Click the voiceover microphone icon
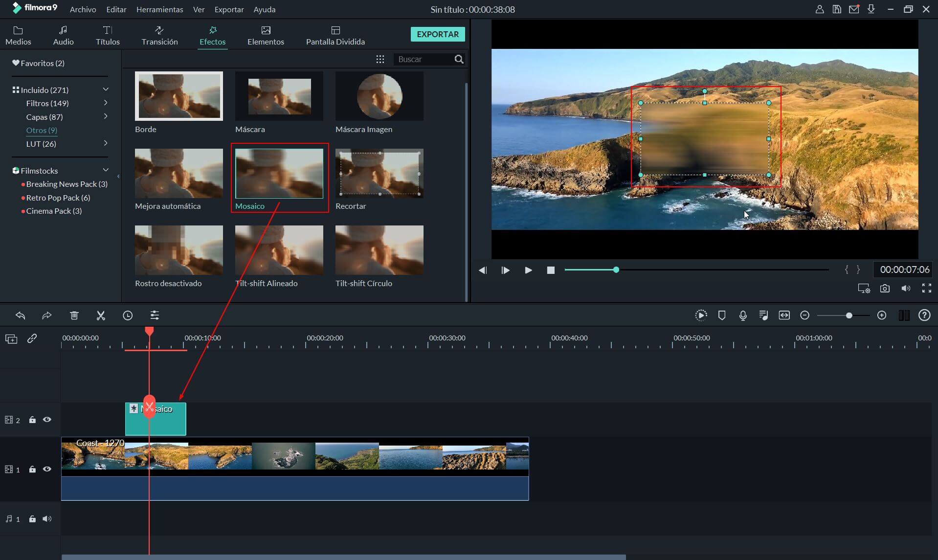Image resolution: width=938 pixels, height=560 pixels. [x=743, y=315]
